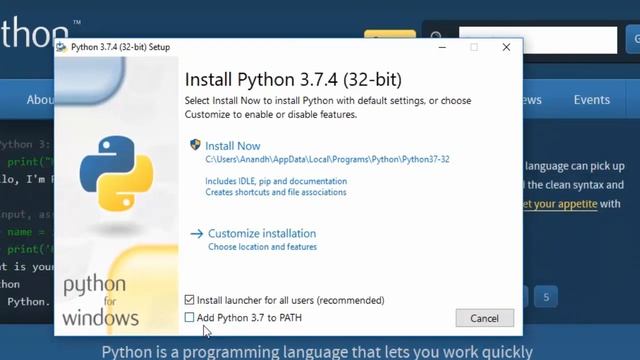Viewport: 640px width, 360px height.
Task: Open Customize installation option
Action: (262, 233)
